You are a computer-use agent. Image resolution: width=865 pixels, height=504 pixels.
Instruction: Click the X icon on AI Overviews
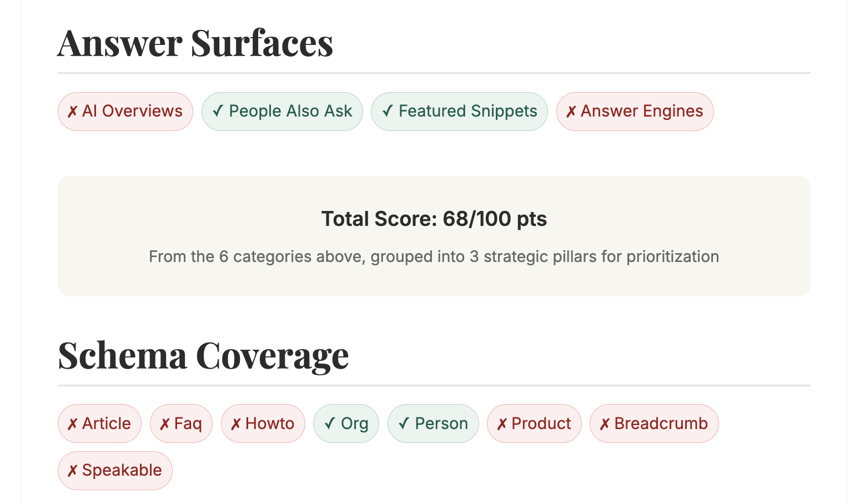point(72,112)
